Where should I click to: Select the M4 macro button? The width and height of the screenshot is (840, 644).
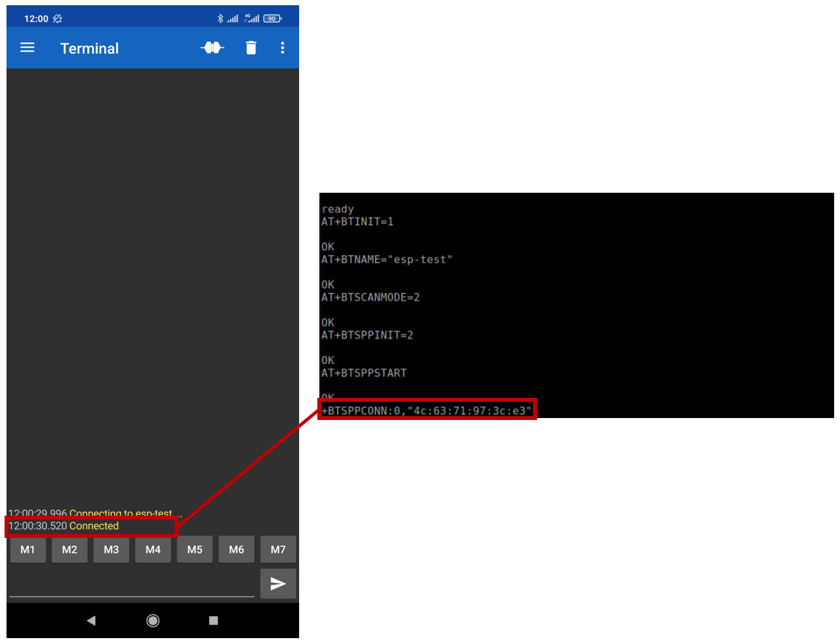tap(153, 550)
